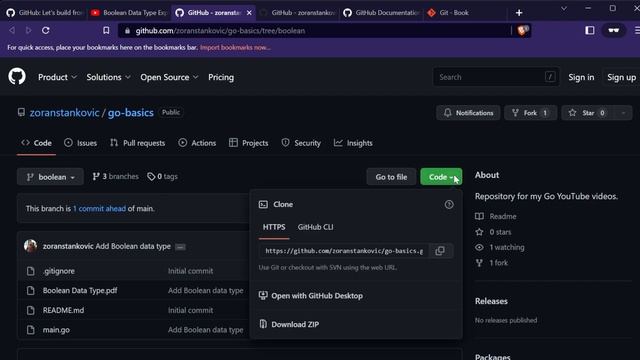Screen dimensions: 640x360
Task: Bookmark this page icon in toolbar
Action: [x=106, y=30]
